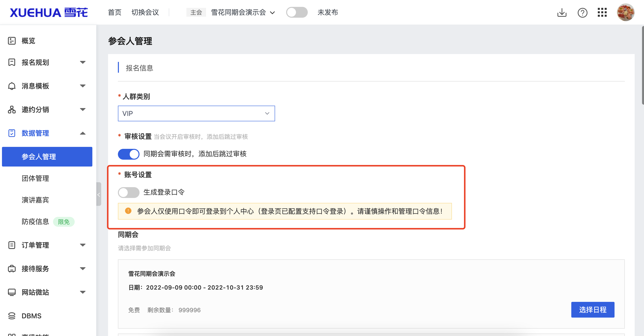Screen dimensions: 644x336
Task: Expand the 消息模板 menu arrow
Action: 83,86
